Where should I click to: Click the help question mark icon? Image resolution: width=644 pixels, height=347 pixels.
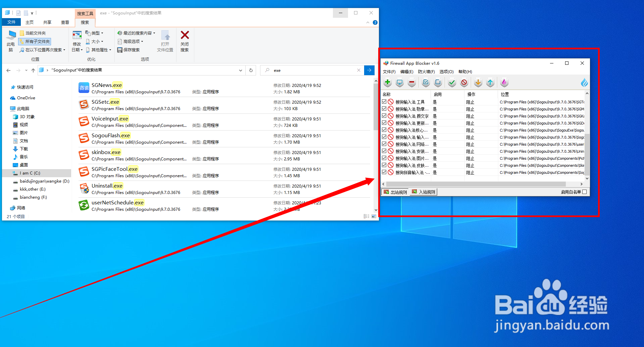coord(375,22)
